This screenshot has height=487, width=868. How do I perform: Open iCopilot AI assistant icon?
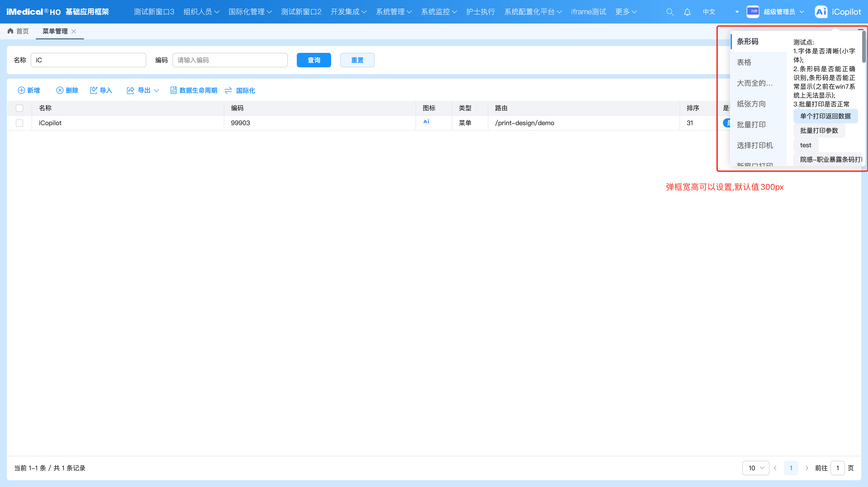coord(821,12)
